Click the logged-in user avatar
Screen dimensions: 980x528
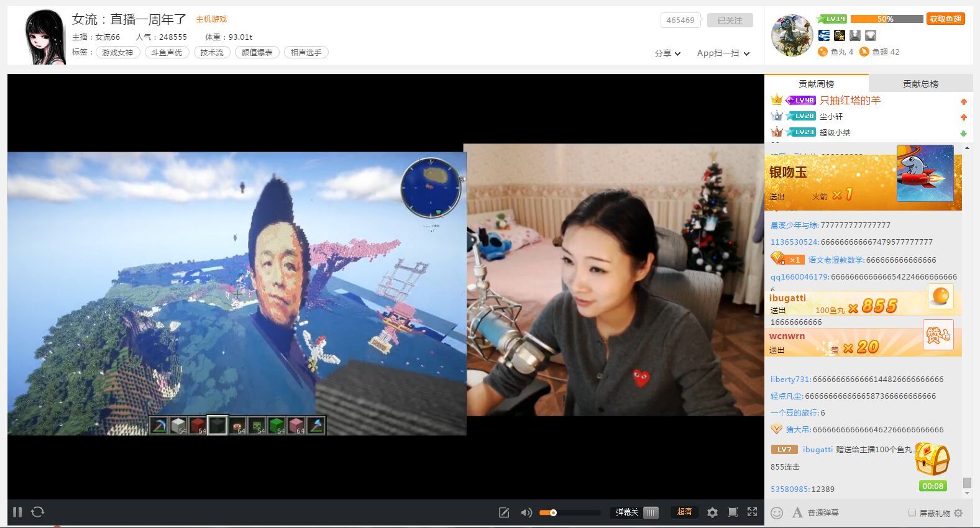point(792,35)
